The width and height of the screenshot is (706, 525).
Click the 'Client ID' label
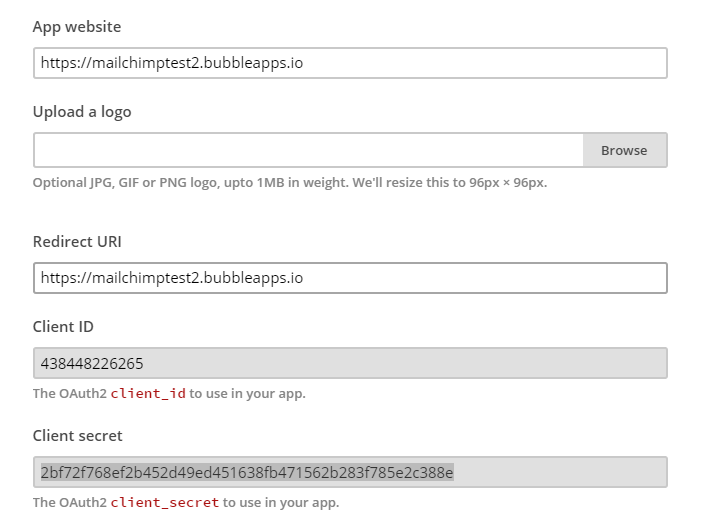(x=63, y=326)
